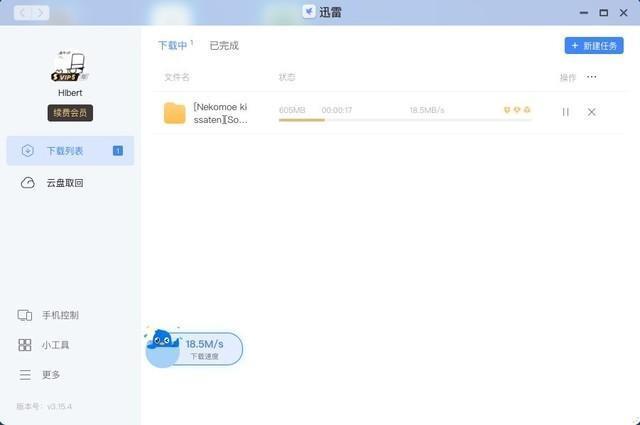The image size is (640, 425).
Task: Click the Xunlei bird logo in title bar
Action: (309, 12)
